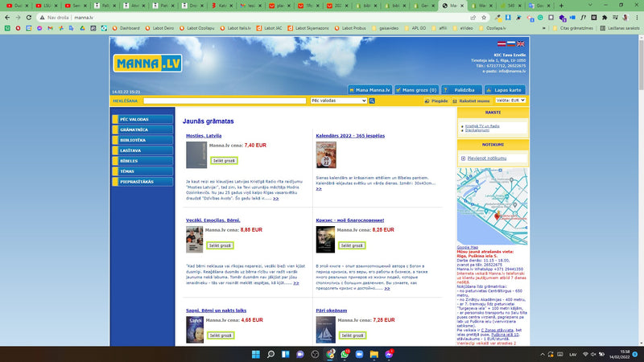
Task: Open the Pāri okeānam book title
Action: tap(332, 311)
